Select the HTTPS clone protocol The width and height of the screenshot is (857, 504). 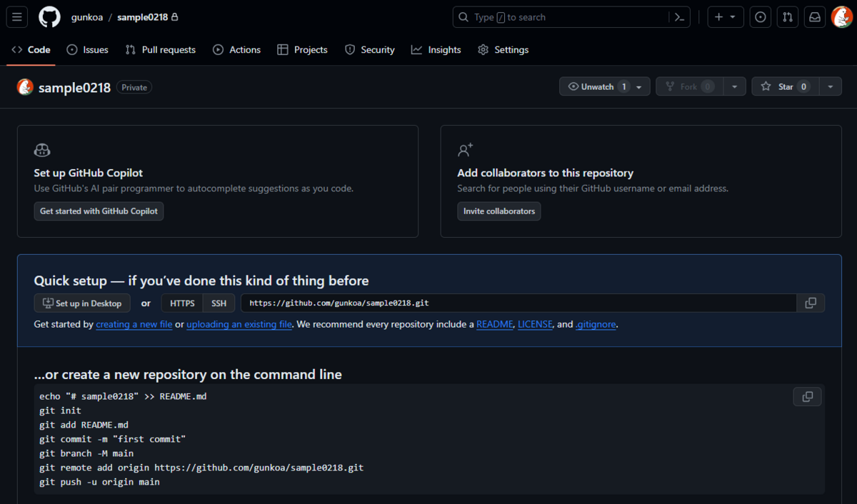(x=182, y=303)
